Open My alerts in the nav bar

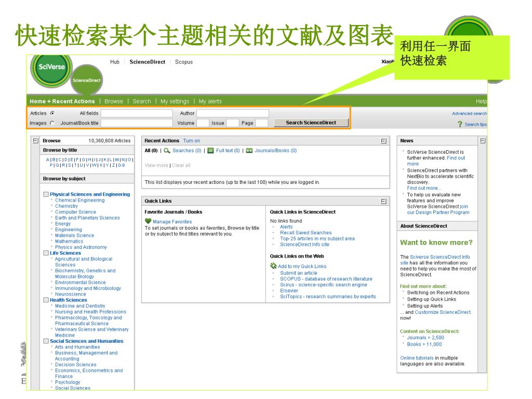[210, 101]
